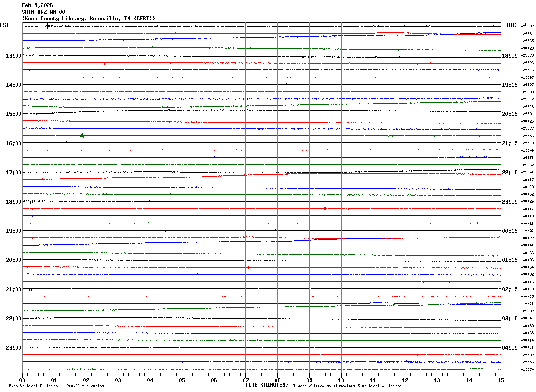Click the 18:15 UTC time label
This screenshot has width=536, height=392.
click(510, 56)
